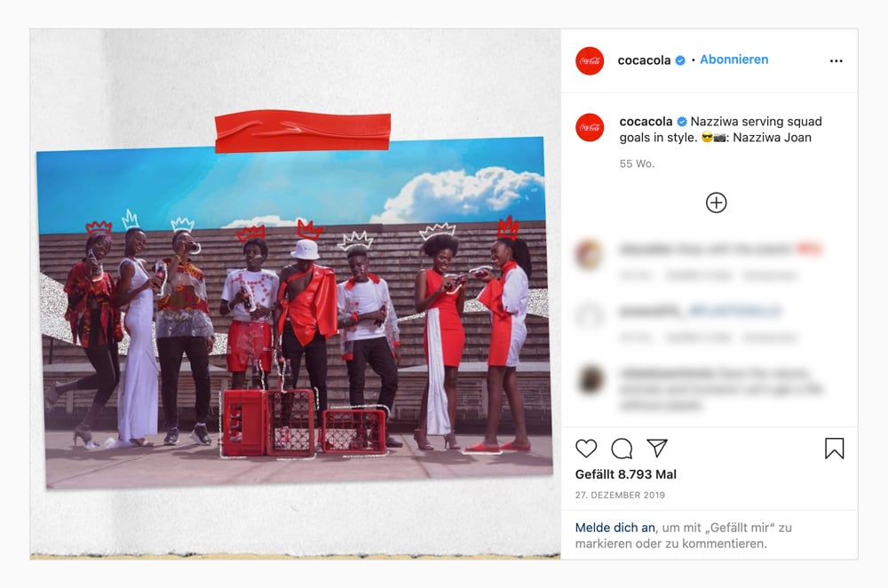Click cocacola username in post header
888x588 pixels.
coord(644,60)
